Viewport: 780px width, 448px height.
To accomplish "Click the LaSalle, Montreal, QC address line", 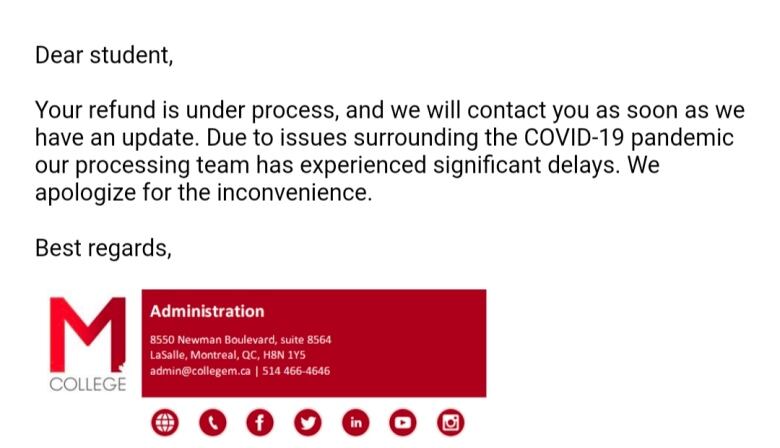I will (x=227, y=355).
